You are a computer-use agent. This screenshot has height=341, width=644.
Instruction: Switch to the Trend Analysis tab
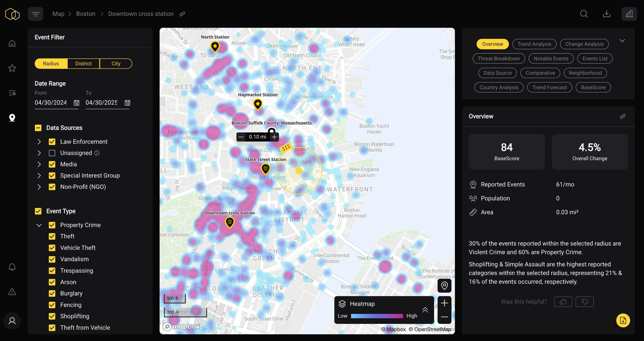pos(534,44)
